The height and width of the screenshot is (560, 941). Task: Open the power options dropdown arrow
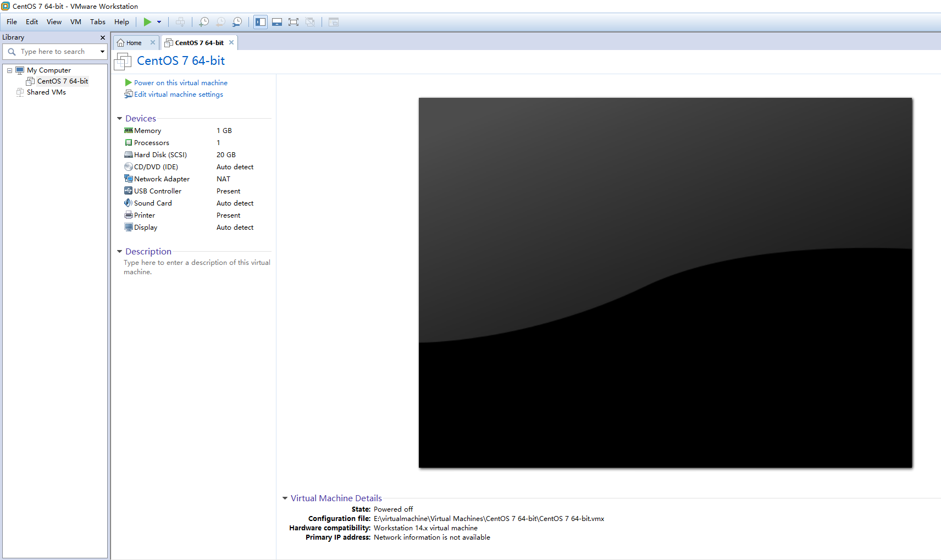159,22
